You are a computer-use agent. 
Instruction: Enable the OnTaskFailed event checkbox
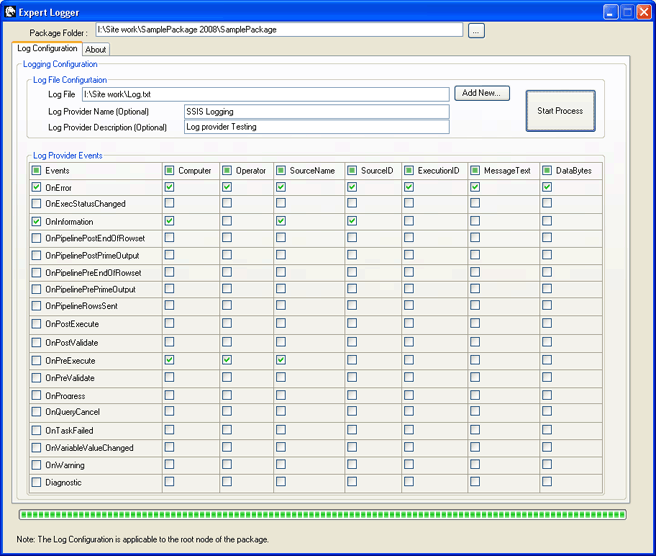[37, 431]
